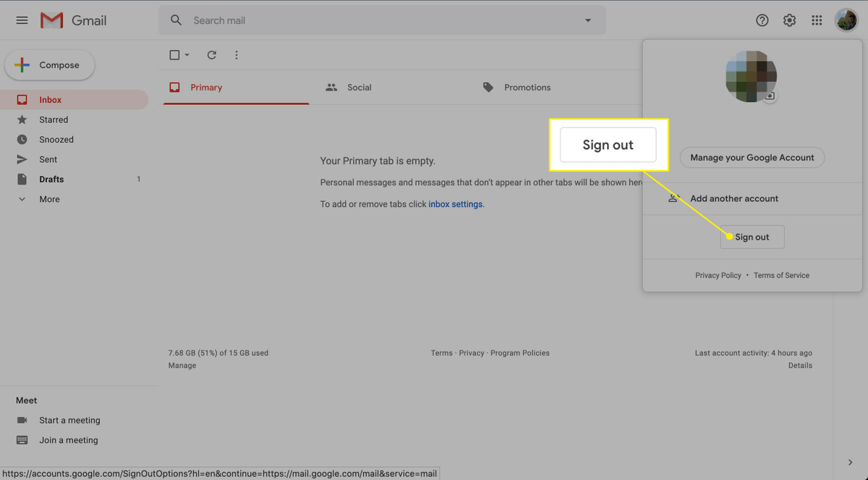Switch to the Promotions tab

pyautogui.click(x=527, y=87)
